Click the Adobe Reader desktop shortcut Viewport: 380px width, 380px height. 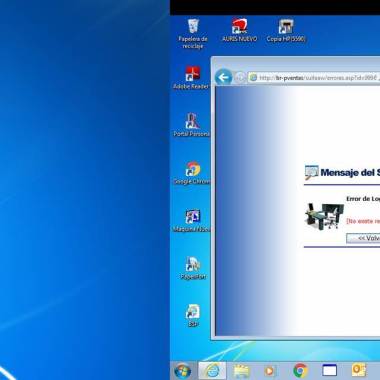coord(191,77)
